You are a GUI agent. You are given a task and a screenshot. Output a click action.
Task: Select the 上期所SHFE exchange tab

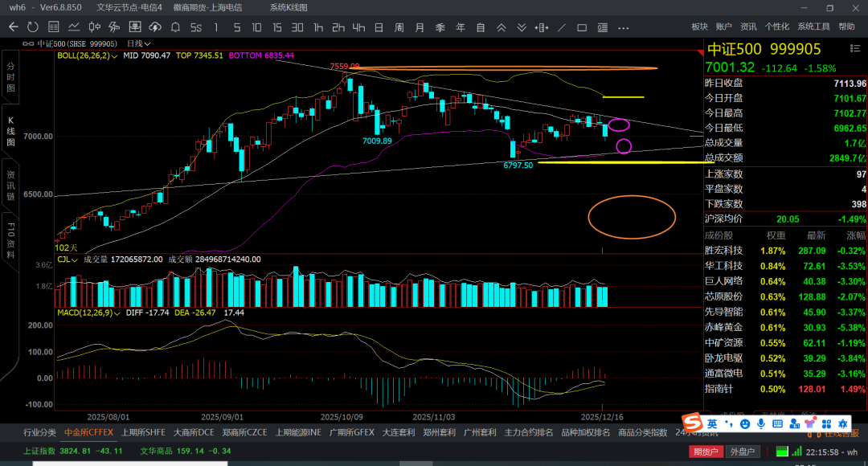pyautogui.click(x=143, y=432)
